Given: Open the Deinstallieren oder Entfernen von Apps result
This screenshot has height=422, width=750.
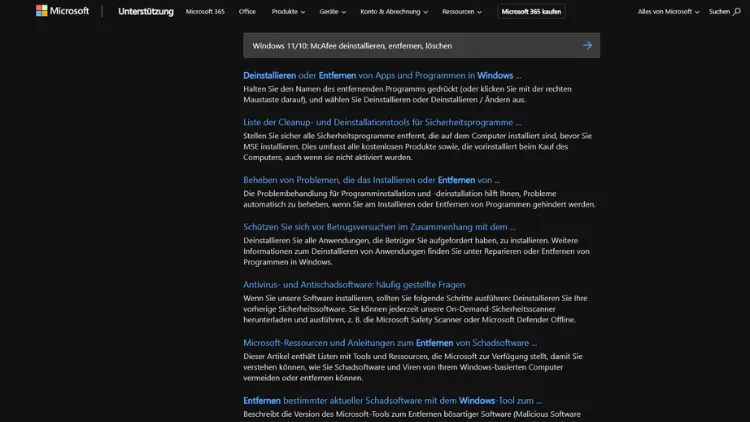Looking at the screenshot, I should (x=382, y=76).
